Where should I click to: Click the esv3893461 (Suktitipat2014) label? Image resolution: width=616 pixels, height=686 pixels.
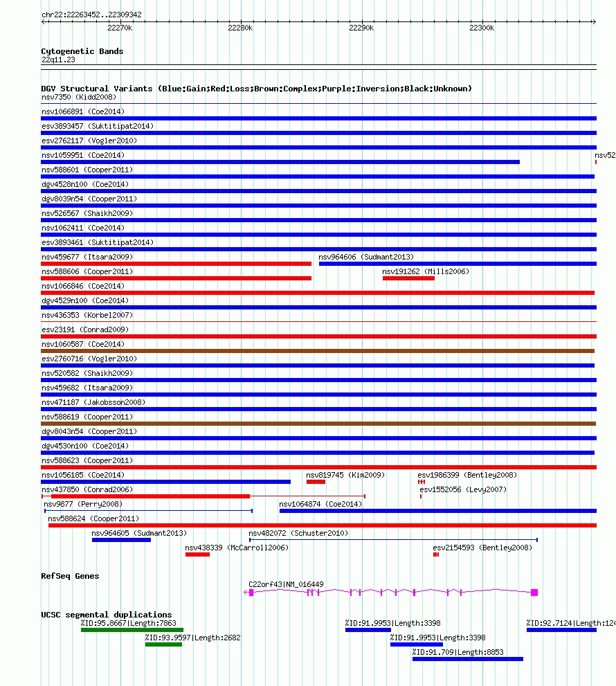click(x=98, y=242)
